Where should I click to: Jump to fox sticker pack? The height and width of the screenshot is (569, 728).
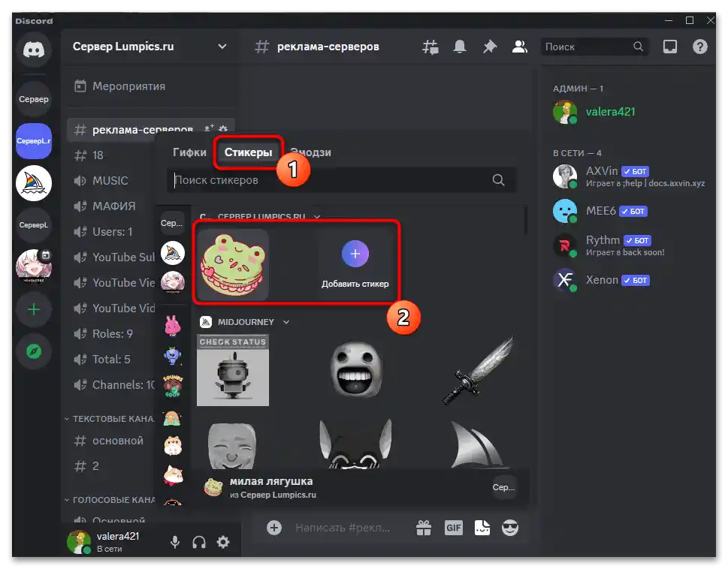point(172,475)
